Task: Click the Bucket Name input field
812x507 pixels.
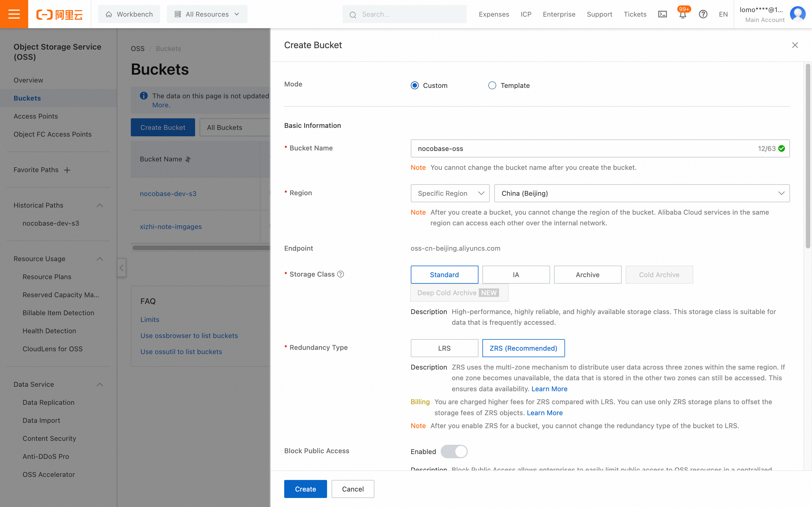Action: pos(584,148)
